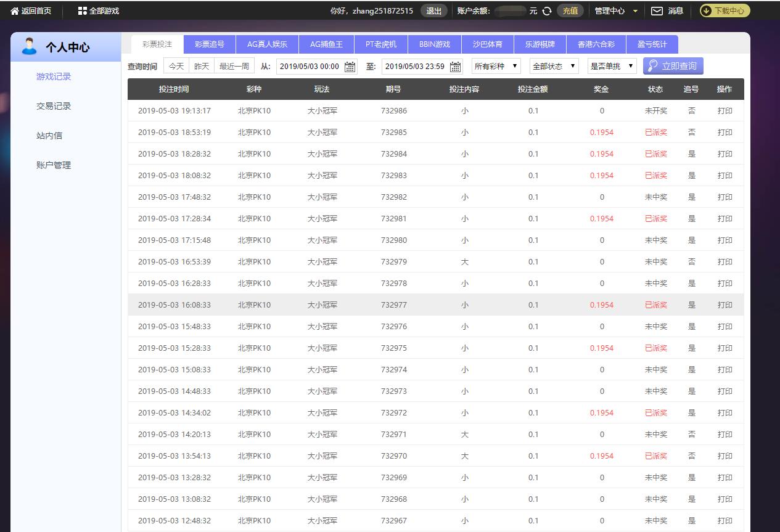Expand the 是否单挑 dropdown
780x532 pixels.
(x=612, y=66)
